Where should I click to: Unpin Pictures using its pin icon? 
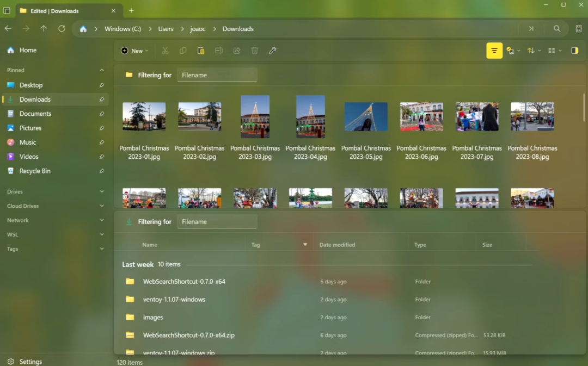(102, 128)
